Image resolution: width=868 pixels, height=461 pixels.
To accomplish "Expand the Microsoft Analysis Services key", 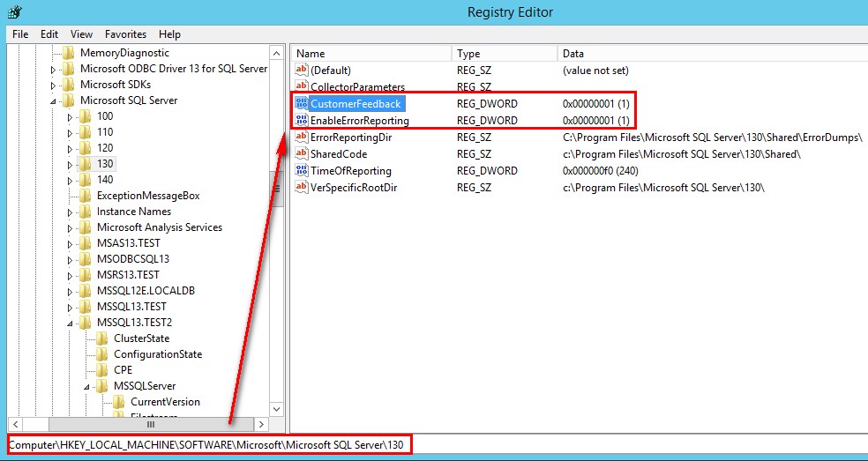I will 70,228.
